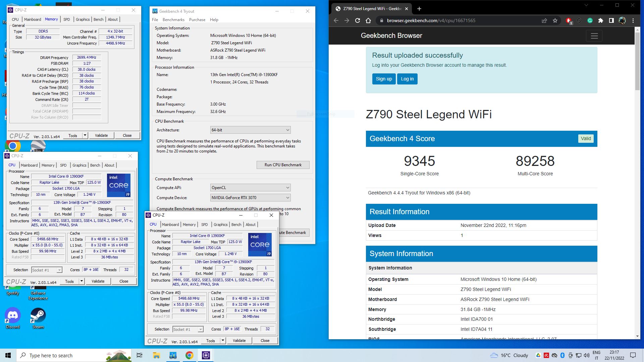Open Chrome profile avatar
Screen dimensions: 644x362
pyautogui.click(x=622, y=20)
